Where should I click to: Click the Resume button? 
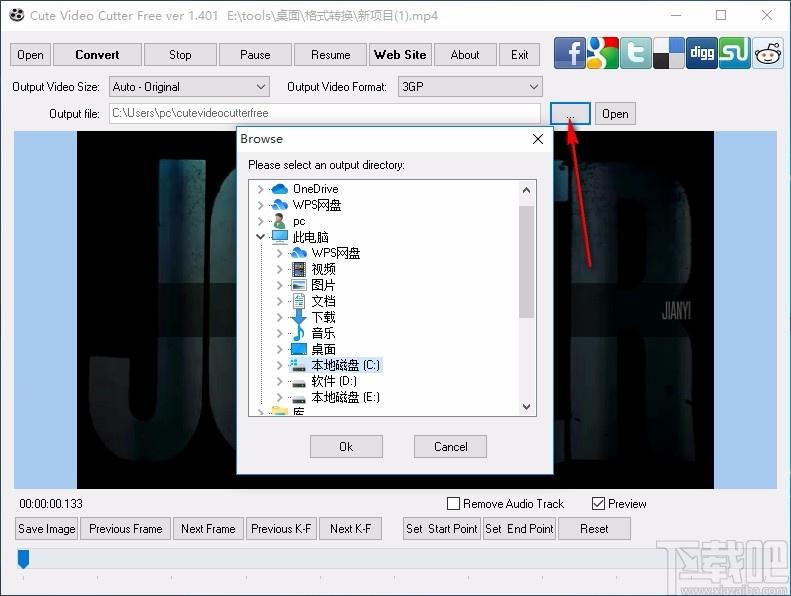point(330,55)
